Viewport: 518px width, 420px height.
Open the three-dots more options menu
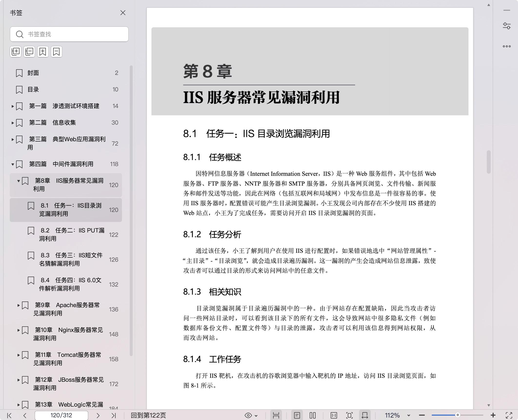pyautogui.click(x=507, y=46)
